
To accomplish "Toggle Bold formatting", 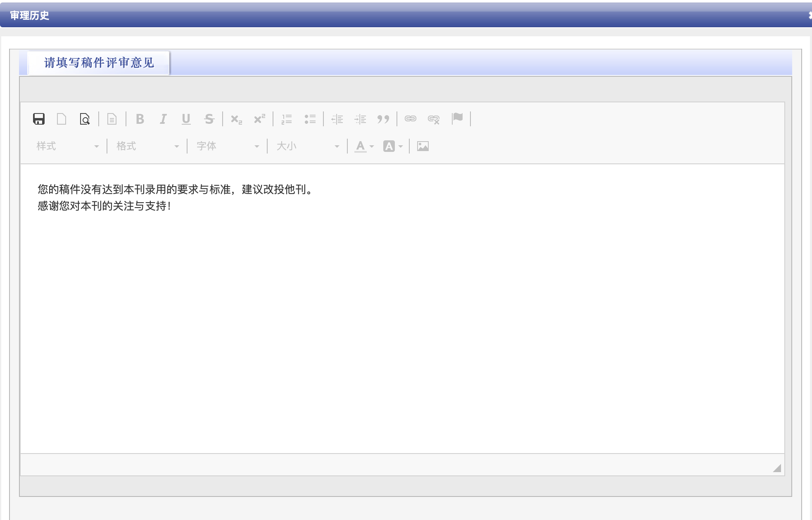I will (140, 119).
